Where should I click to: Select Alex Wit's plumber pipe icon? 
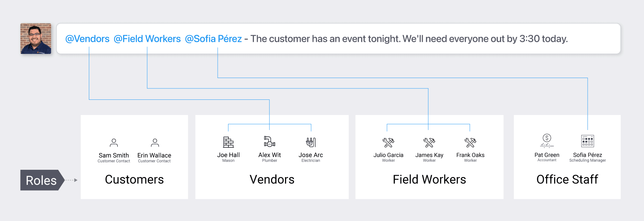[269, 142]
